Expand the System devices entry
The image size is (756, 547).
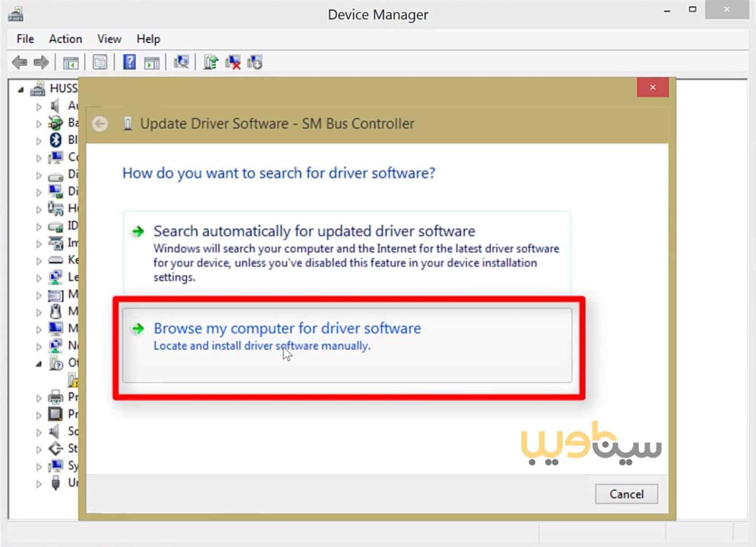click(x=39, y=466)
